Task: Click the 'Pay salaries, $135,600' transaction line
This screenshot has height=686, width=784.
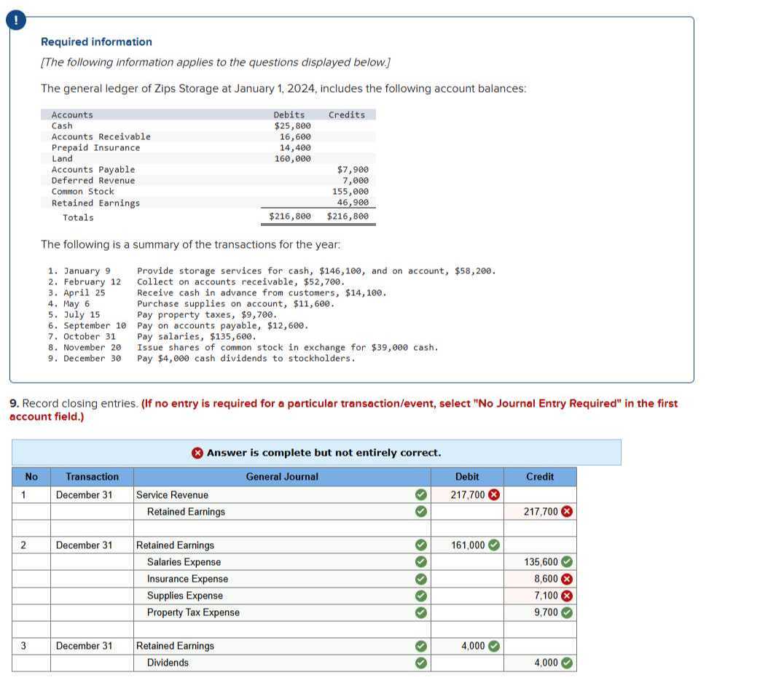Action: (152, 337)
